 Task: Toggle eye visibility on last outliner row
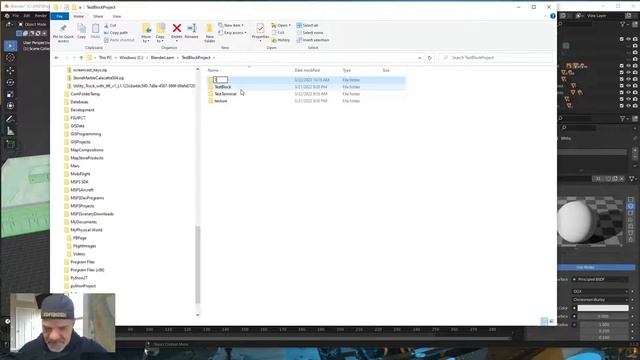628,106
